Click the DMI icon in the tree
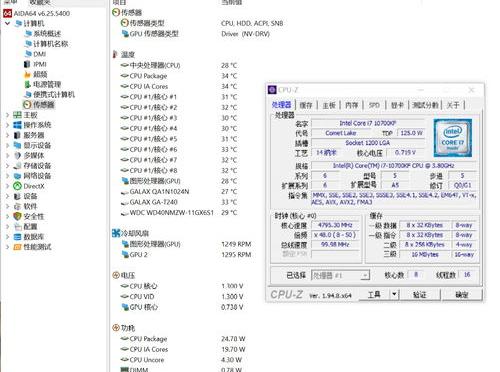This screenshot has height=372, width=500. [28, 54]
